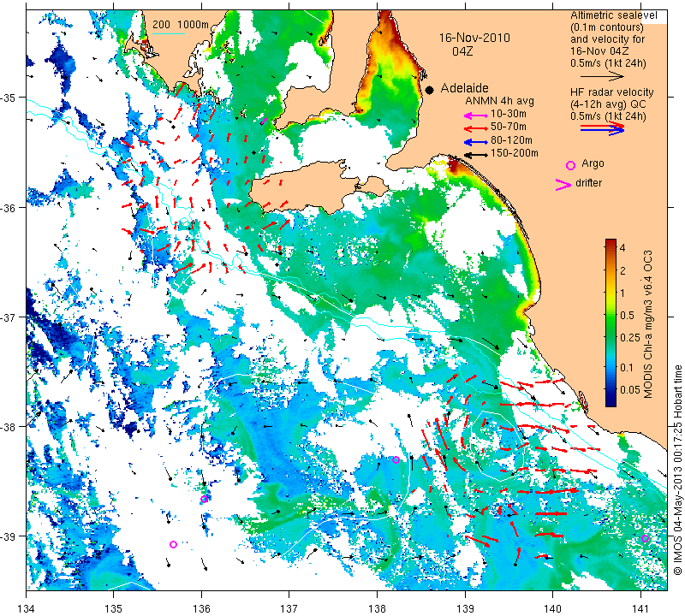Click the latitude axis label -35
The width and height of the screenshot is (685, 616).
coord(9,98)
